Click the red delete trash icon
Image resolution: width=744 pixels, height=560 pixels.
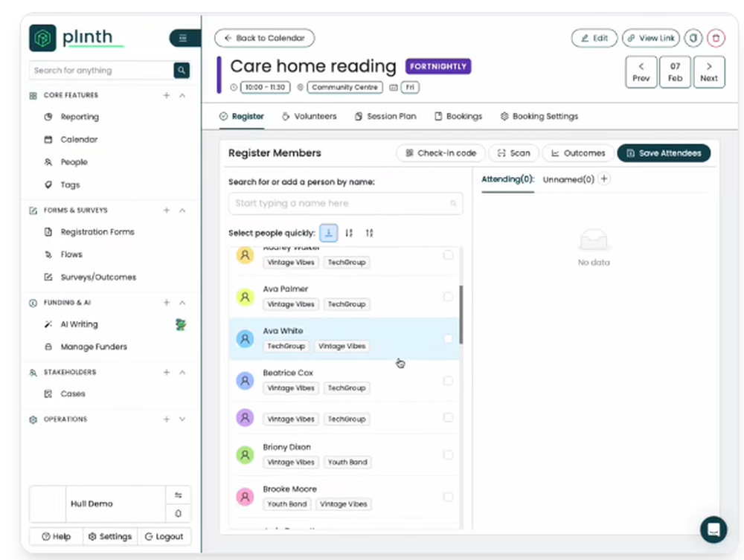point(716,38)
